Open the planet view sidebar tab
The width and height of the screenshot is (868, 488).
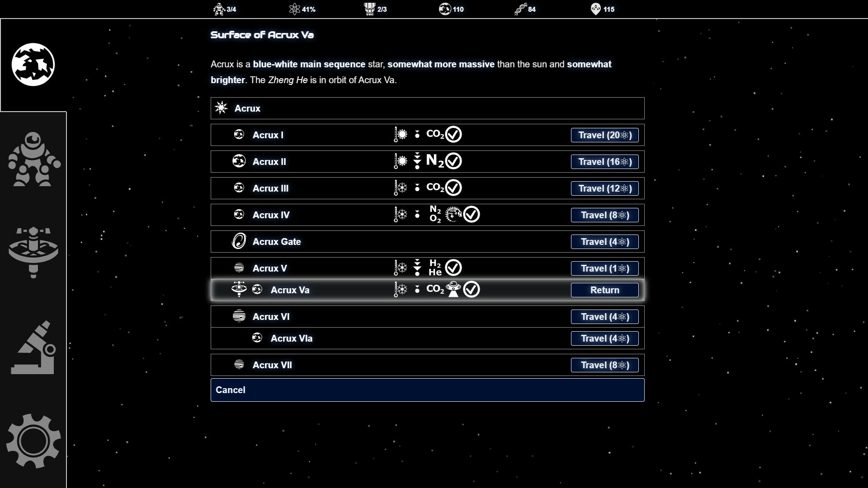(33, 65)
